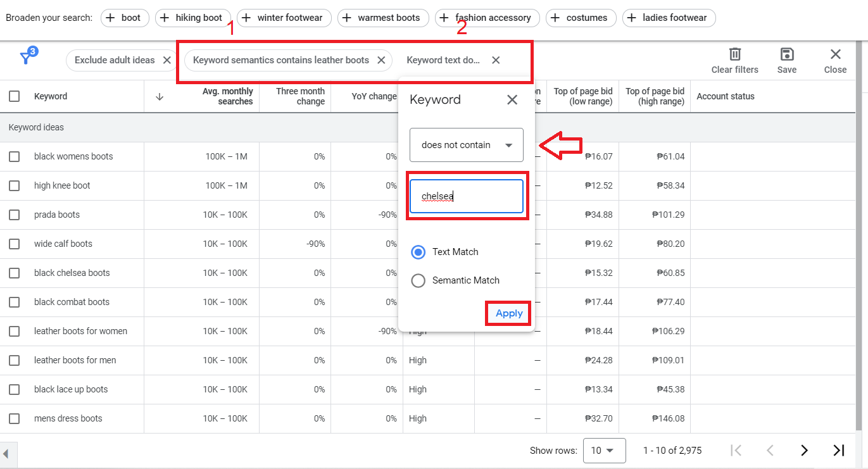Image resolution: width=868 pixels, height=469 pixels.
Task: Click the Save disk icon
Action: tap(787, 54)
